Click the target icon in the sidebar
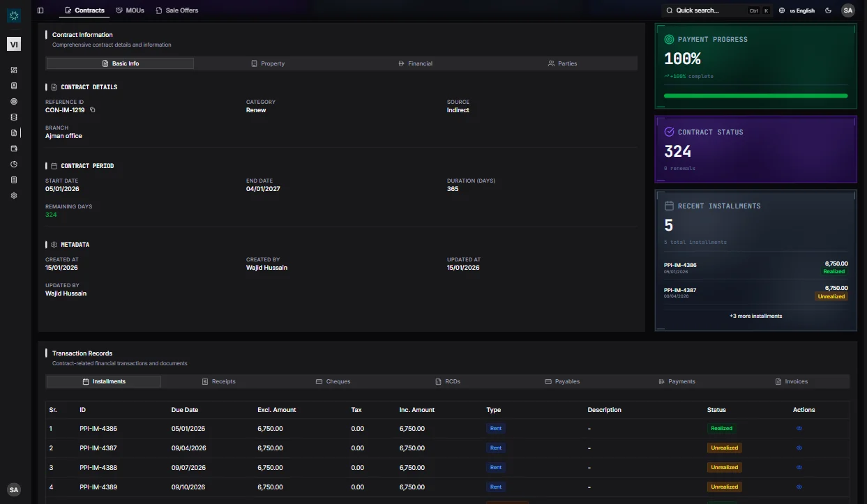 [14, 102]
